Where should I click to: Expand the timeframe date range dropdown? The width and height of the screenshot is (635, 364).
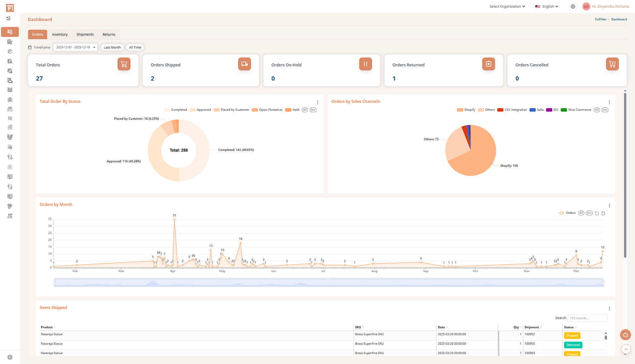[x=75, y=48]
